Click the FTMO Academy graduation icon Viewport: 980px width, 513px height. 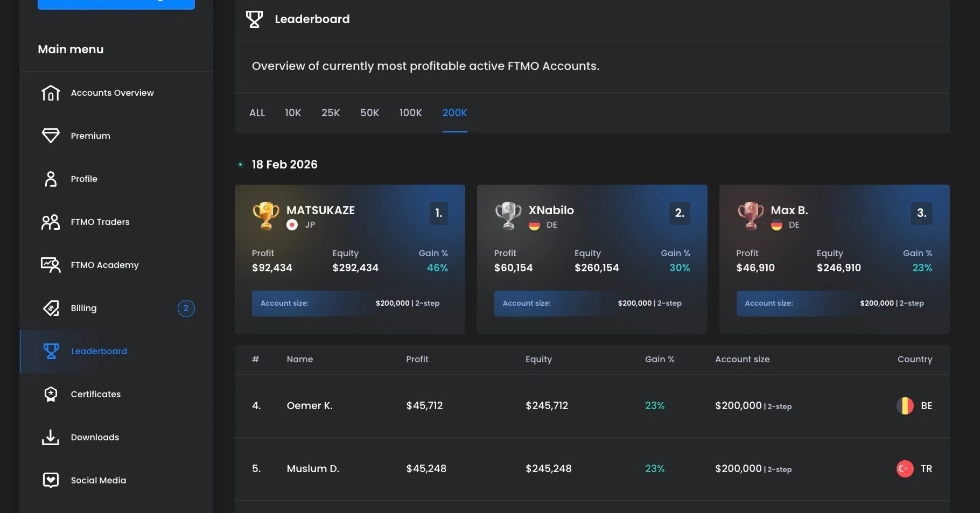click(x=51, y=265)
